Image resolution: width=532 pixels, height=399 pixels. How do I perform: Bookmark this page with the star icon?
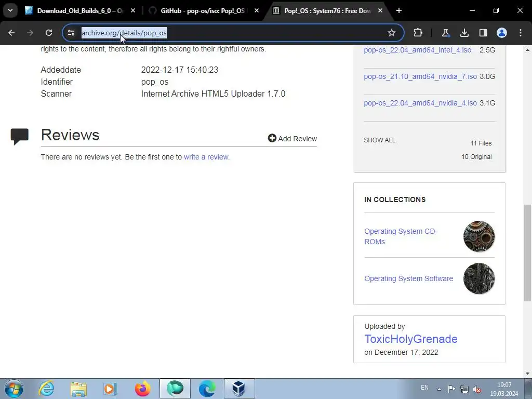coord(392,33)
